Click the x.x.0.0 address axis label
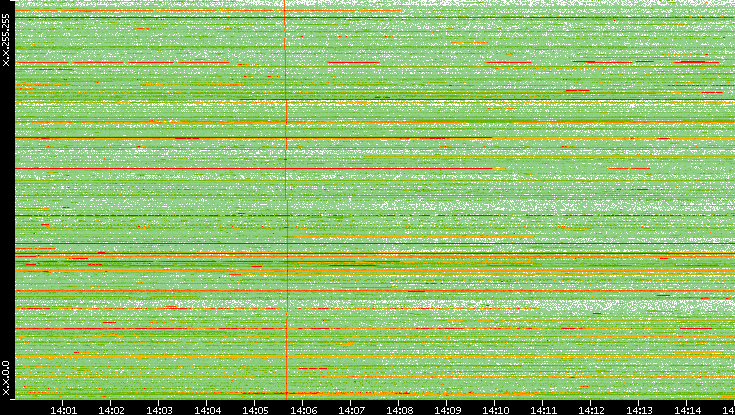Viewport: 735px width, 415px height. pos(6,378)
